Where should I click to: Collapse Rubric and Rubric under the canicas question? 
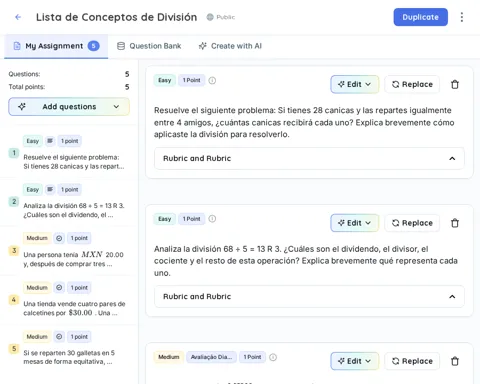tap(309, 158)
